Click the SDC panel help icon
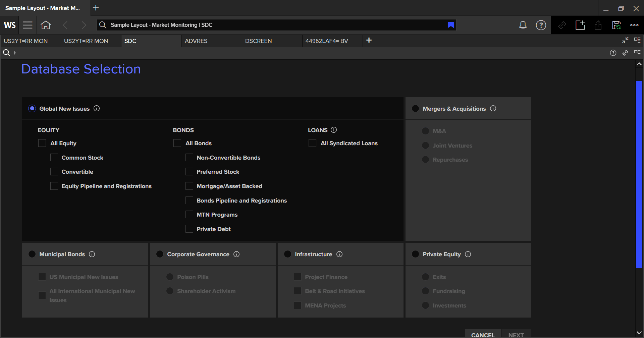Screen dimensions: 644x338 coord(613,53)
